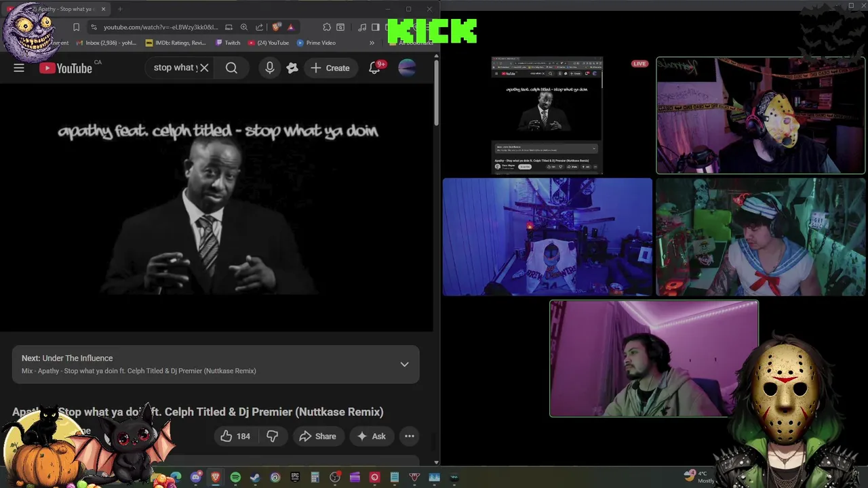Show more bookmarks with double chevron
The height and width of the screenshot is (488, 868).
372,43
